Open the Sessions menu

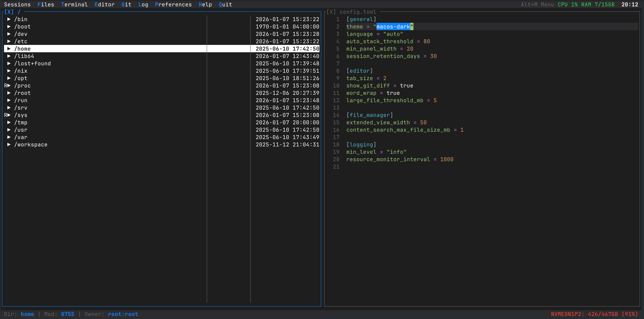coord(17,4)
